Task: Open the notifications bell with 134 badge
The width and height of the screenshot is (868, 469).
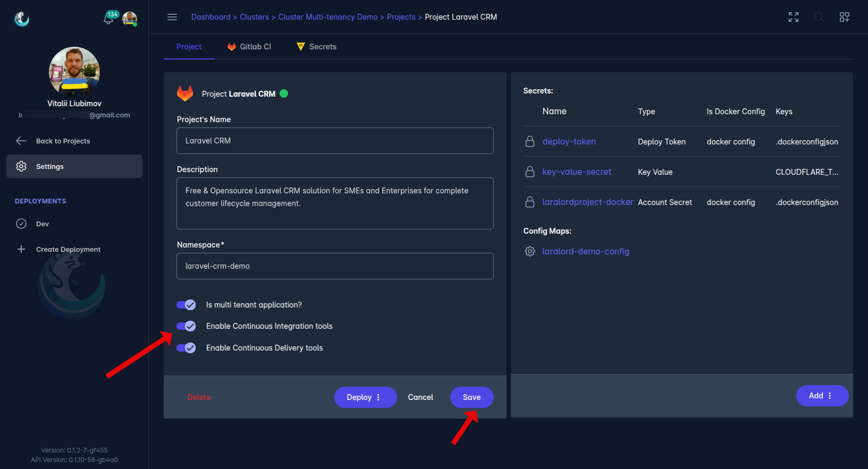Action: [109, 19]
